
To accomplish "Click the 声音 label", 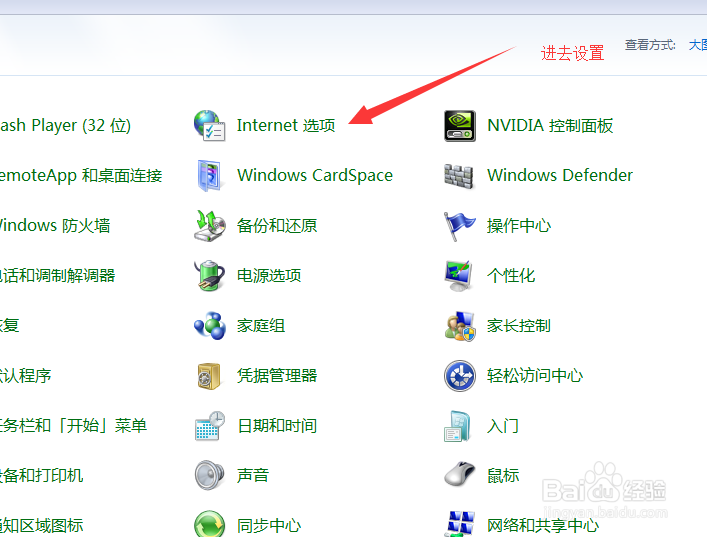I will 253,475.
